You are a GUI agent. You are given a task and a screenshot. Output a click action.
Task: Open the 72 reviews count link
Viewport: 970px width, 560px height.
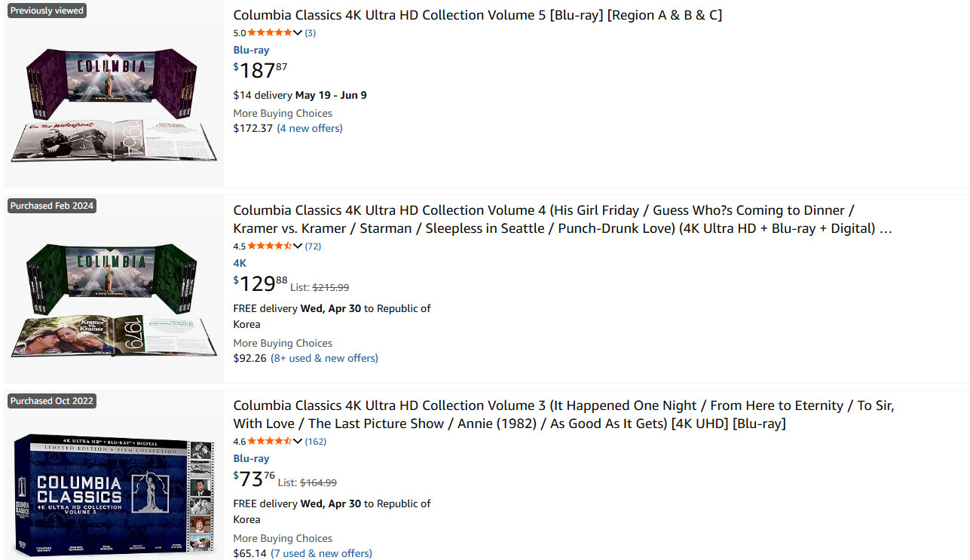[313, 246]
